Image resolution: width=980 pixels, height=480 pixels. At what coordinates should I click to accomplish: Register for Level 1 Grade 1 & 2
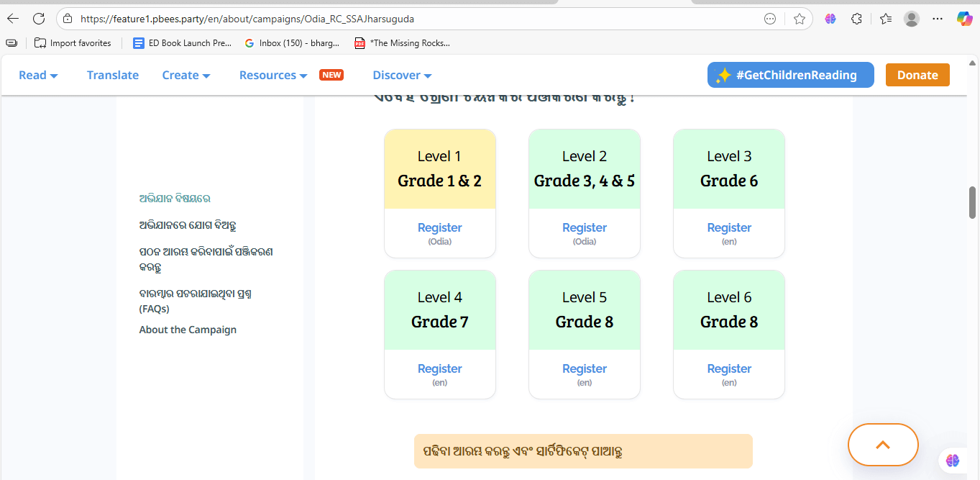click(x=439, y=228)
